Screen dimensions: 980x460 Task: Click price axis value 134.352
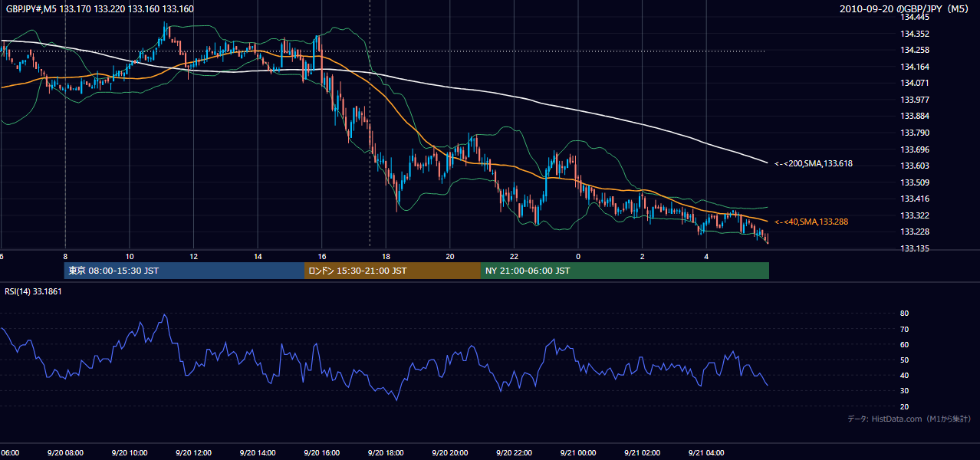914,34
